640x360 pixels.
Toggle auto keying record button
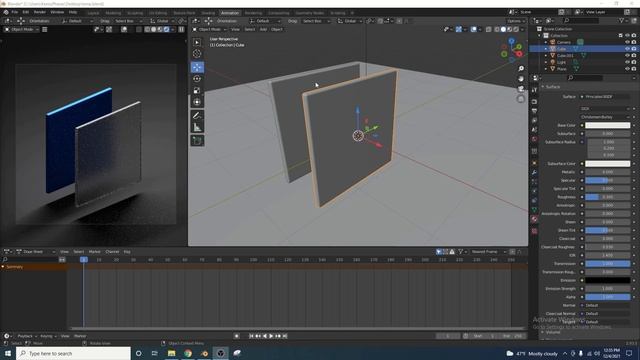[x=237, y=336]
